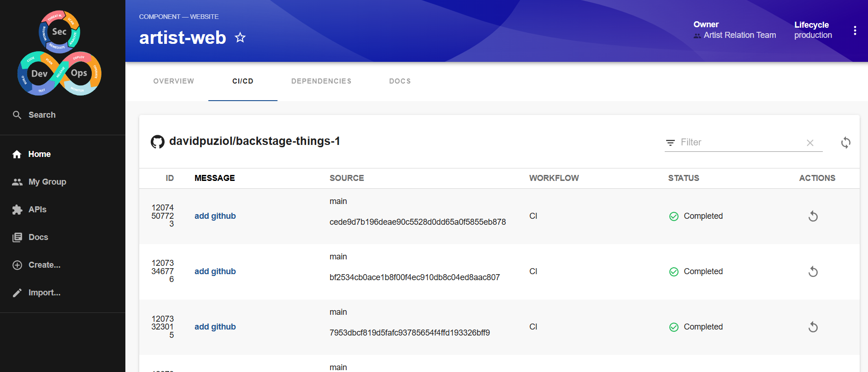This screenshot has width=868, height=372.
Task: Switch to the Overview tab
Action: pyautogui.click(x=173, y=81)
